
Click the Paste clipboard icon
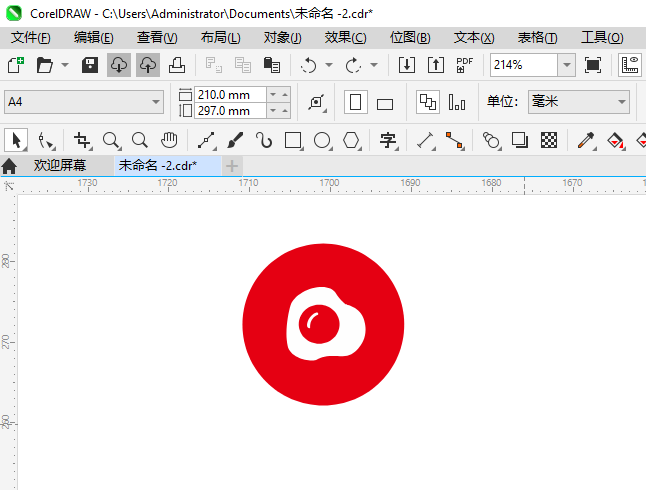pos(272,65)
